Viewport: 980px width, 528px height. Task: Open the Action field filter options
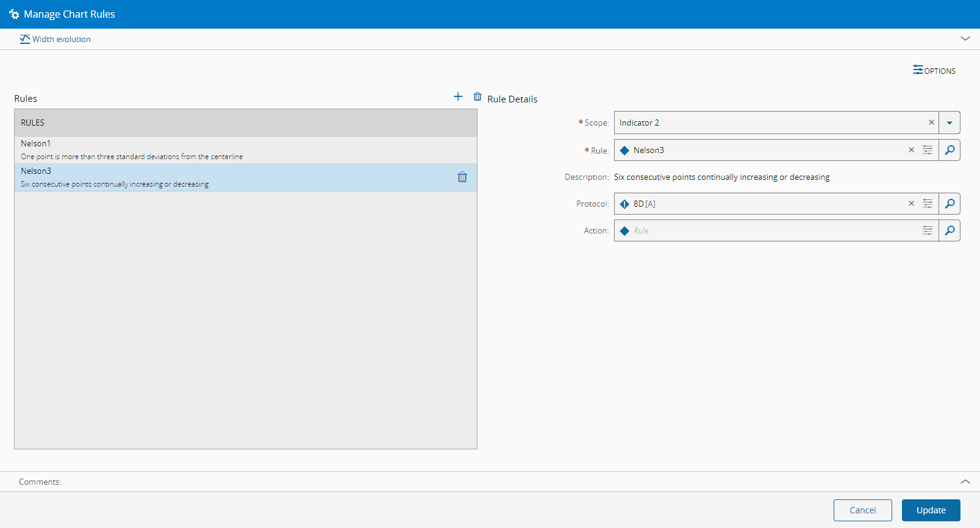(928, 230)
